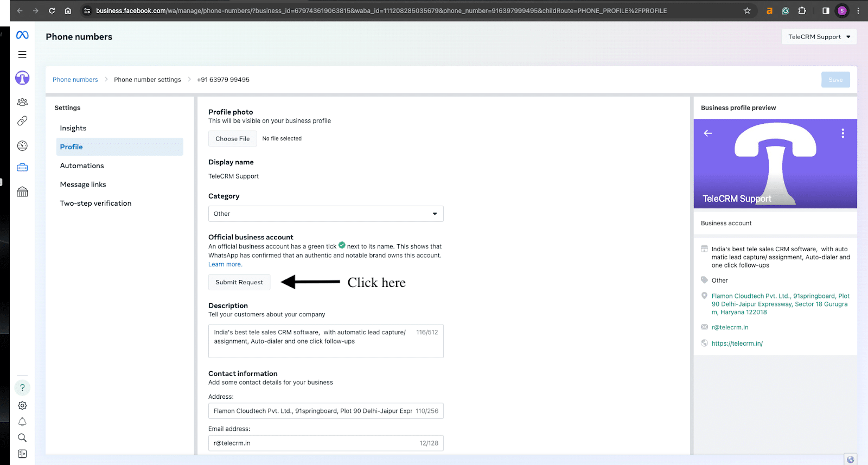Click the +91 63979 99495 breadcrumb text
The height and width of the screenshot is (465, 868).
point(223,80)
